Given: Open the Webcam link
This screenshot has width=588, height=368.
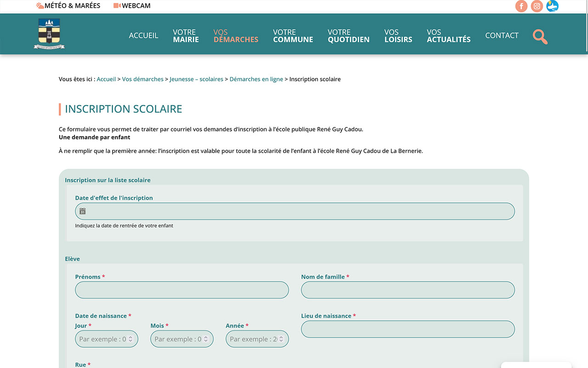Looking at the screenshot, I should point(132,6).
